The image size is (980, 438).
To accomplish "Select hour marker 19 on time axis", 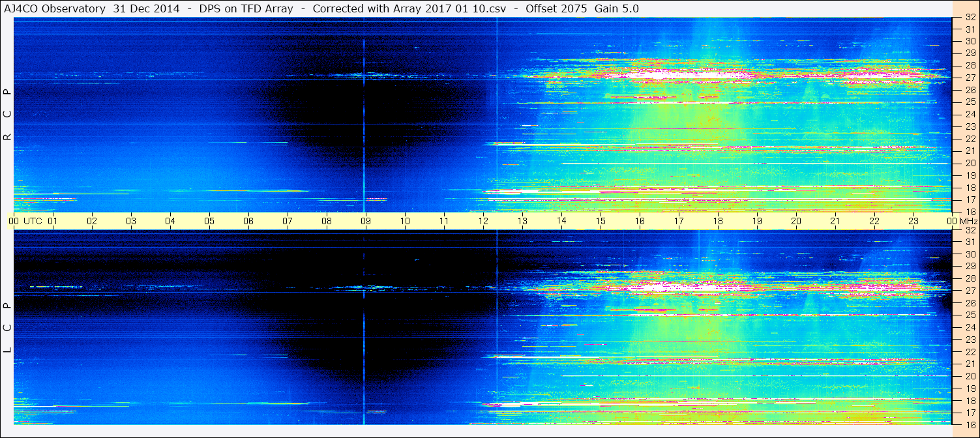I will 757,221.
